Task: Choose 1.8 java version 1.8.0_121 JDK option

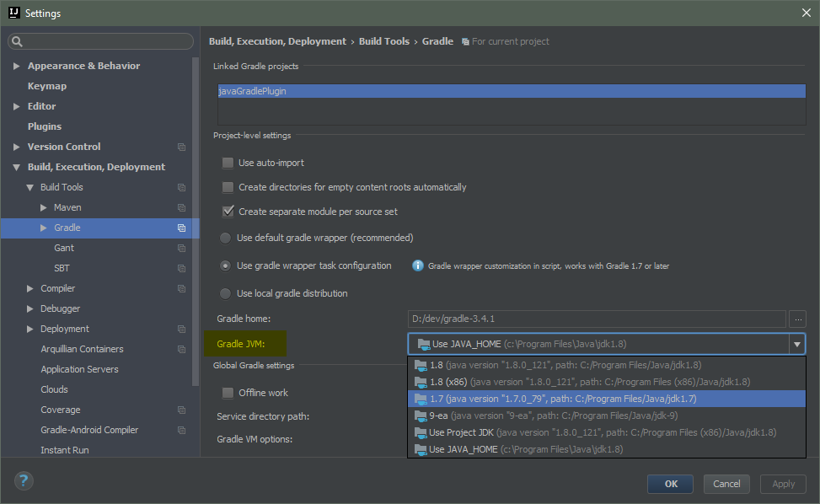Action: (x=607, y=365)
